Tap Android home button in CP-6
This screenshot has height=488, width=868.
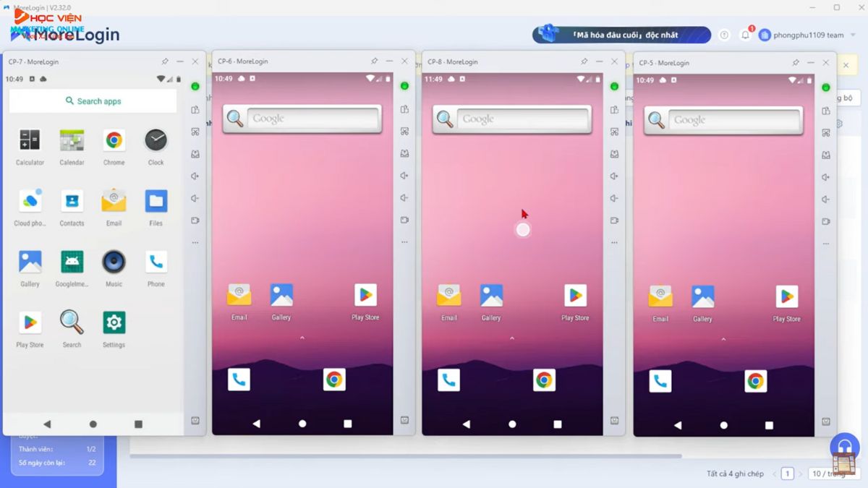pyautogui.click(x=302, y=424)
